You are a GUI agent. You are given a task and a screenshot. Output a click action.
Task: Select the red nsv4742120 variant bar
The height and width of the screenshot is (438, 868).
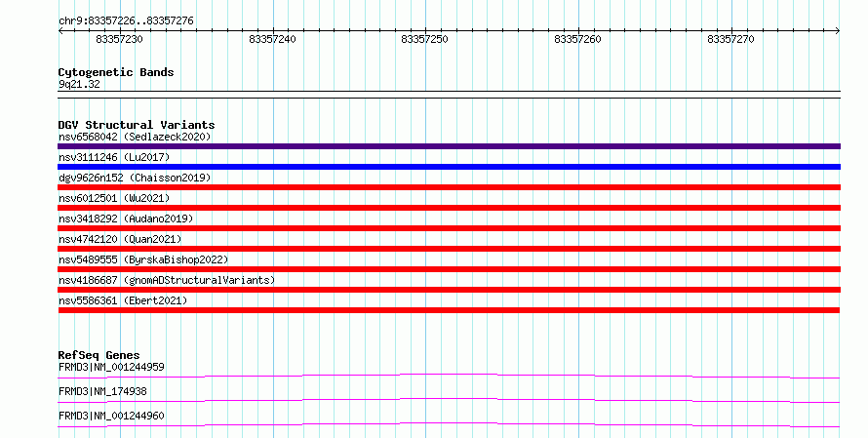[x=449, y=249]
